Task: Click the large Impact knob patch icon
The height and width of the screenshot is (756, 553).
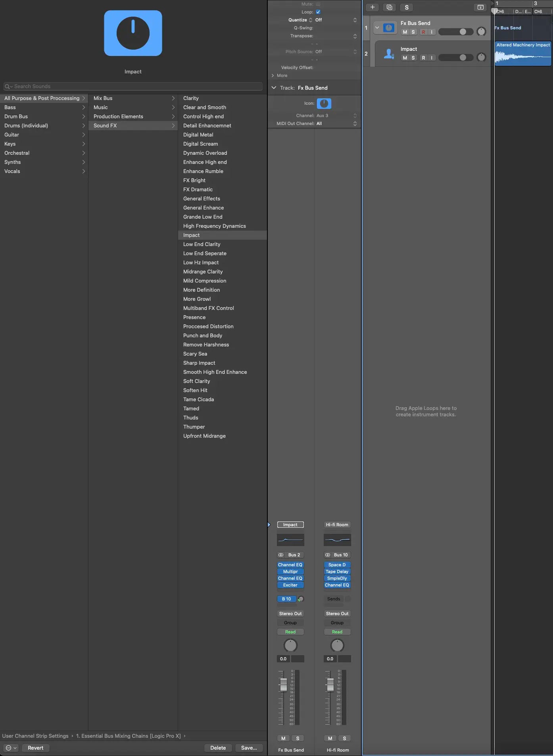Action: click(x=133, y=33)
